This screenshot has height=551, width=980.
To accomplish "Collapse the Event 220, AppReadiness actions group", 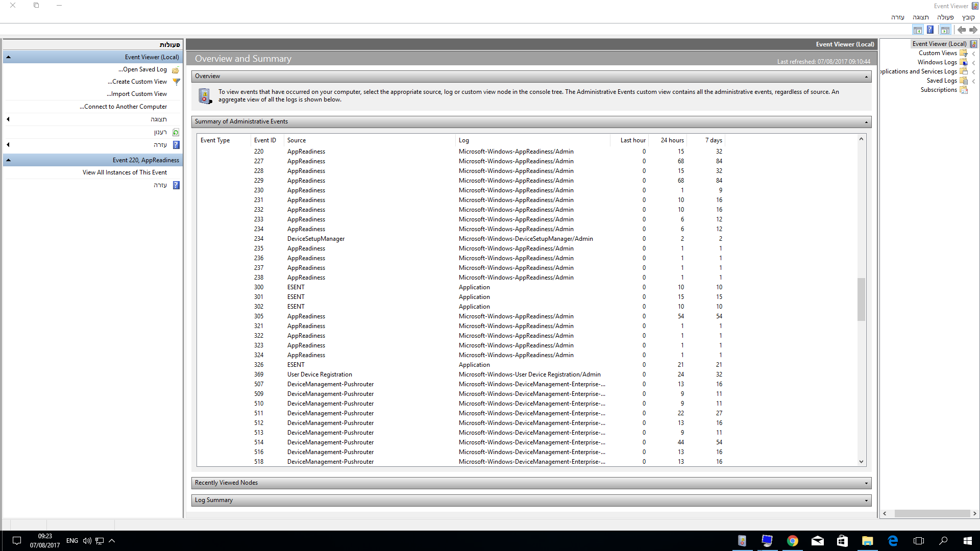I will tap(8, 160).
